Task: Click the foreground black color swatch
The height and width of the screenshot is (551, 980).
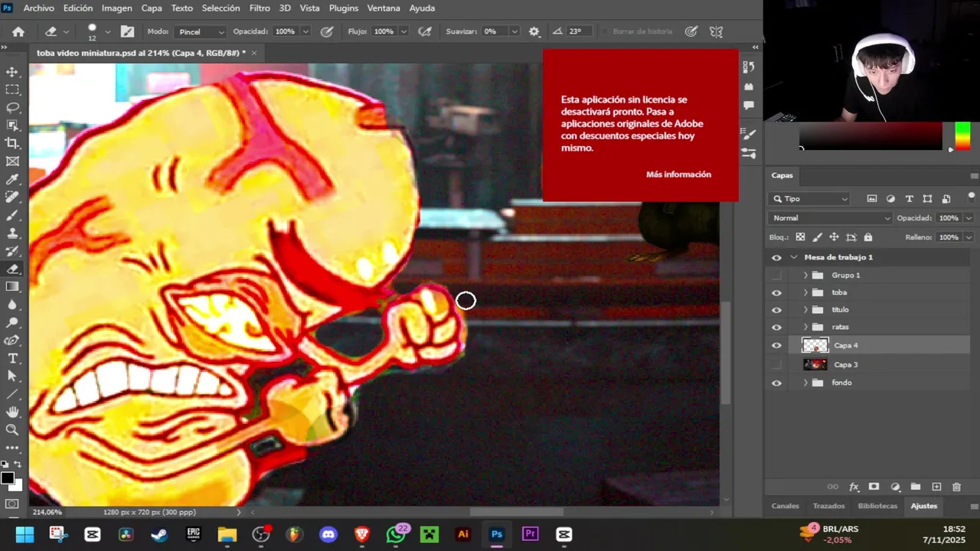Action: [x=7, y=478]
